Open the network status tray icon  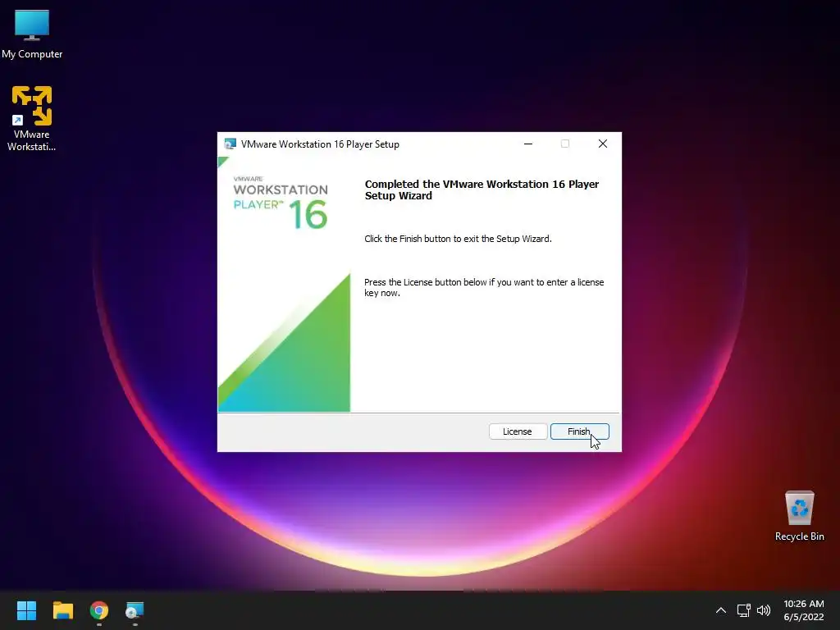pos(743,610)
